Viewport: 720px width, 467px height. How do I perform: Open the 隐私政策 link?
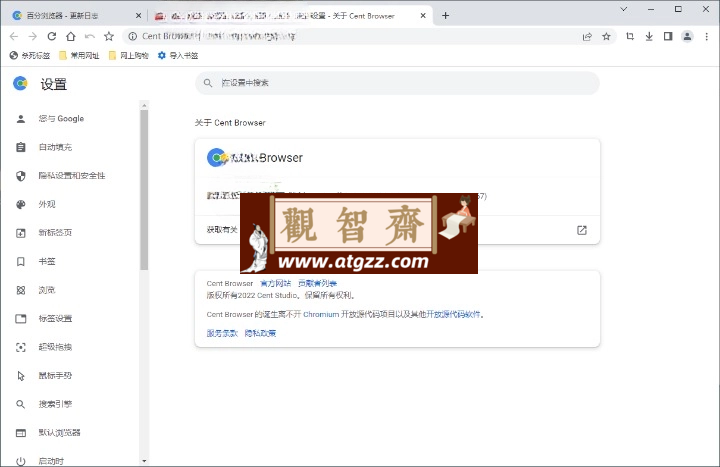(x=260, y=333)
